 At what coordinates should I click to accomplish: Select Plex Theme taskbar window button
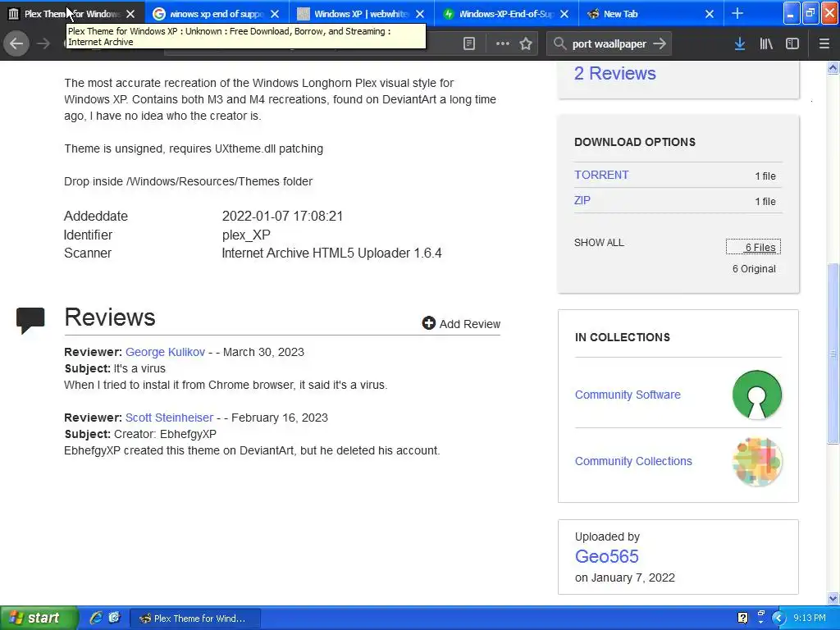click(x=195, y=619)
